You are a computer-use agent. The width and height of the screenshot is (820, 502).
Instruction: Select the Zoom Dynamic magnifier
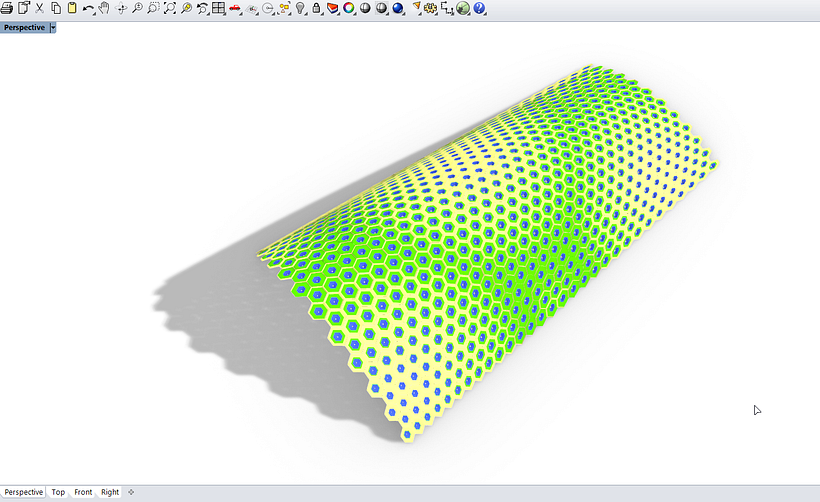(138, 8)
